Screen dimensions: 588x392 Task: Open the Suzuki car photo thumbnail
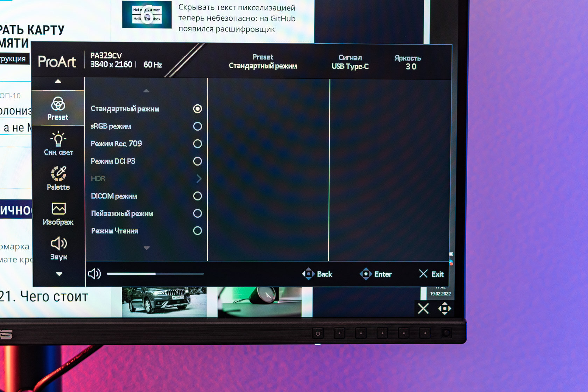point(164,302)
